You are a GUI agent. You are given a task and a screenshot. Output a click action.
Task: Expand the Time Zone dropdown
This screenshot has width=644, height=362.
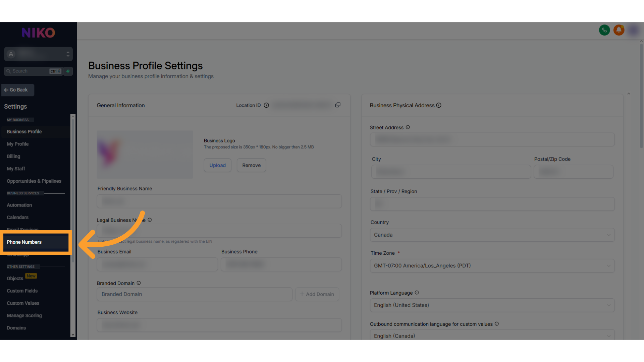point(492,266)
